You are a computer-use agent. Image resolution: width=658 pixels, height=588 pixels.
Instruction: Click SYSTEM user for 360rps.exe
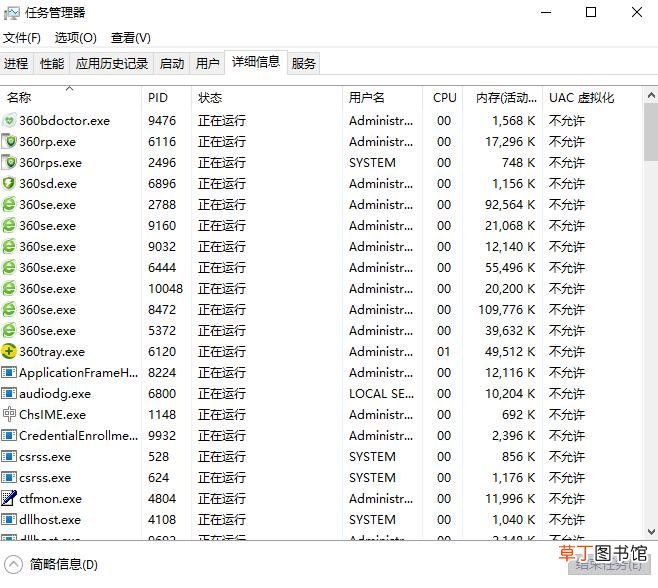click(x=372, y=163)
